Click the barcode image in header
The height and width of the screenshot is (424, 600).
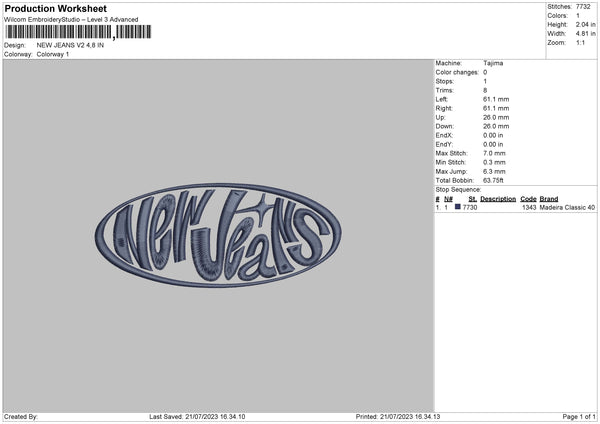(78, 32)
